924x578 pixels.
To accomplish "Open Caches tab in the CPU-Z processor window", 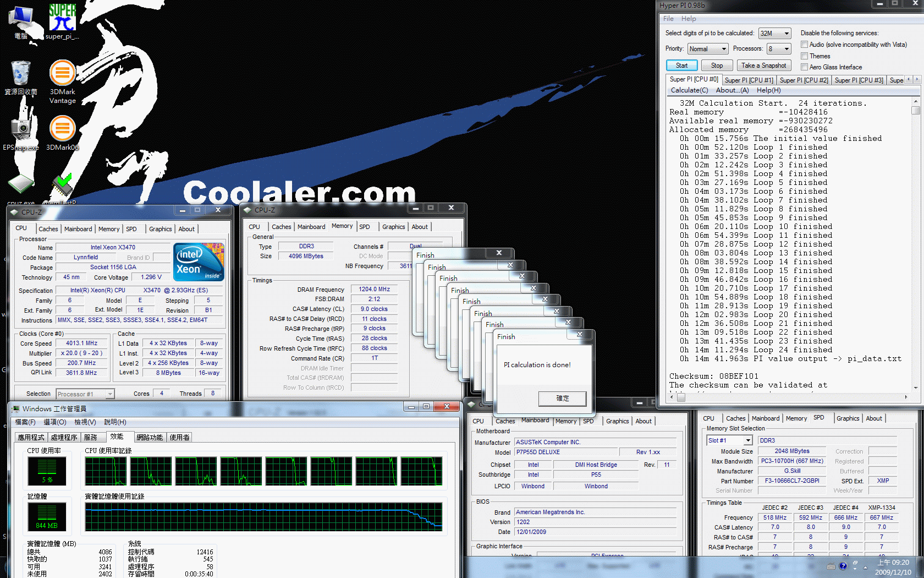I will pyautogui.click(x=48, y=229).
